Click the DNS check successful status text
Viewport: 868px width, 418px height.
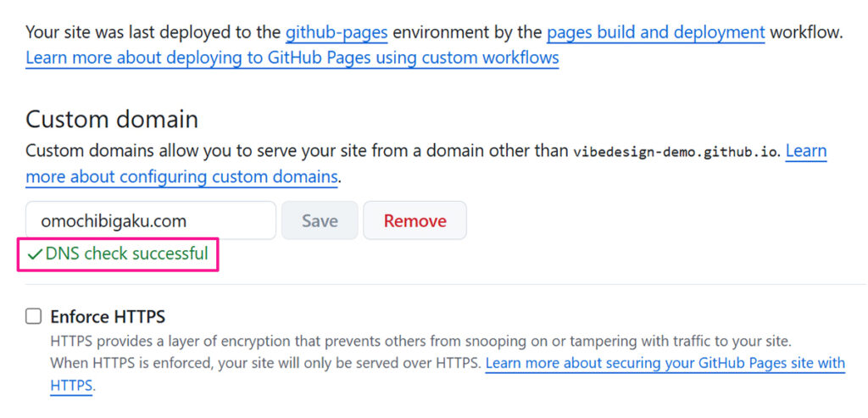(x=126, y=254)
